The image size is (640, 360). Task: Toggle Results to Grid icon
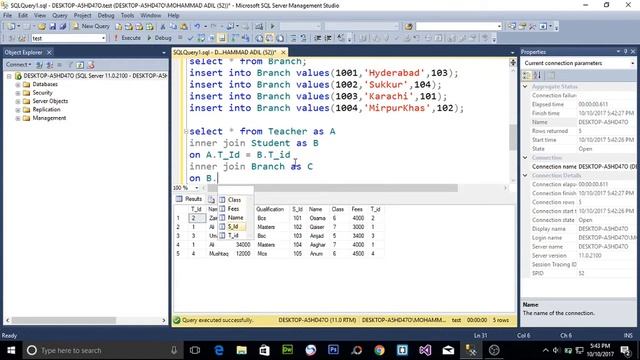(x=269, y=38)
